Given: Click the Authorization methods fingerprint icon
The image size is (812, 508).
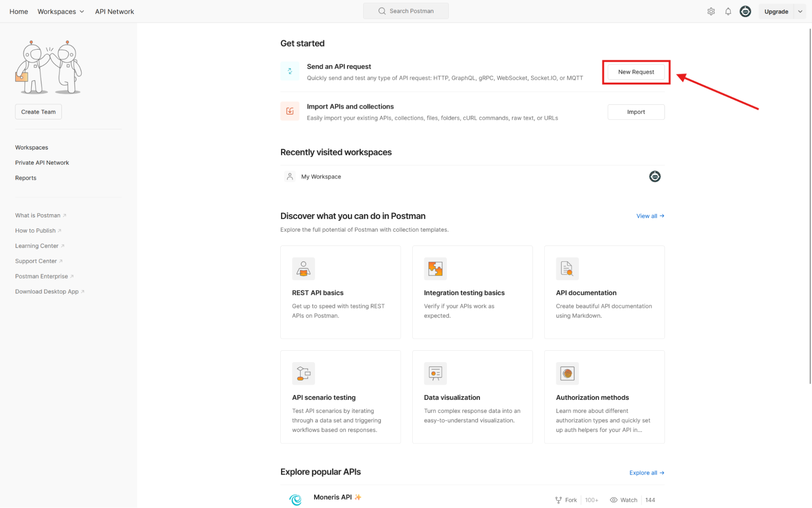Looking at the screenshot, I should (567, 373).
